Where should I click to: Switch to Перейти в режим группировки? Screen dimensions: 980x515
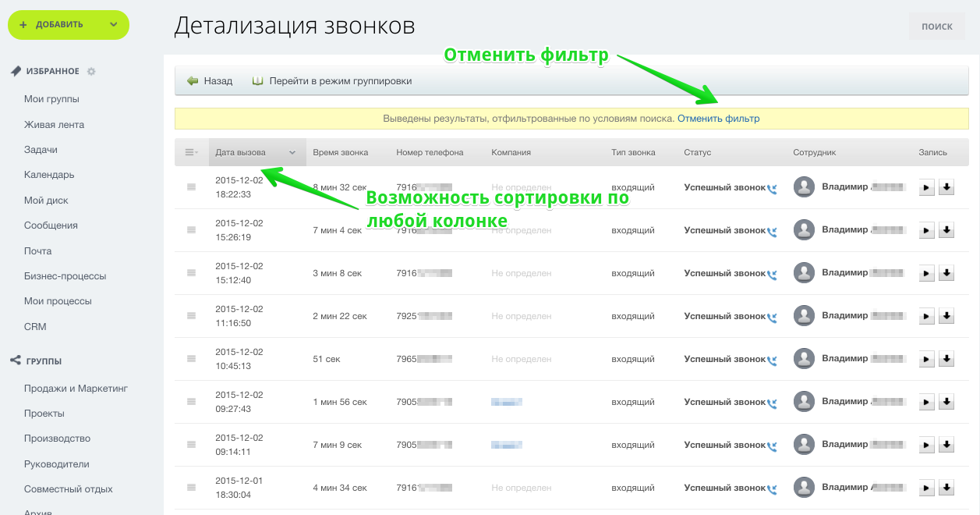pos(332,81)
